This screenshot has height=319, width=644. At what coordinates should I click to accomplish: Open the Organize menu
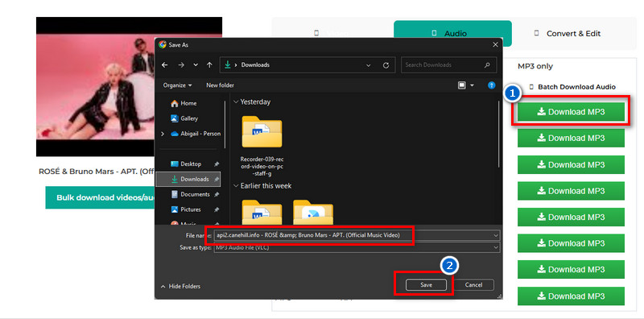(177, 85)
